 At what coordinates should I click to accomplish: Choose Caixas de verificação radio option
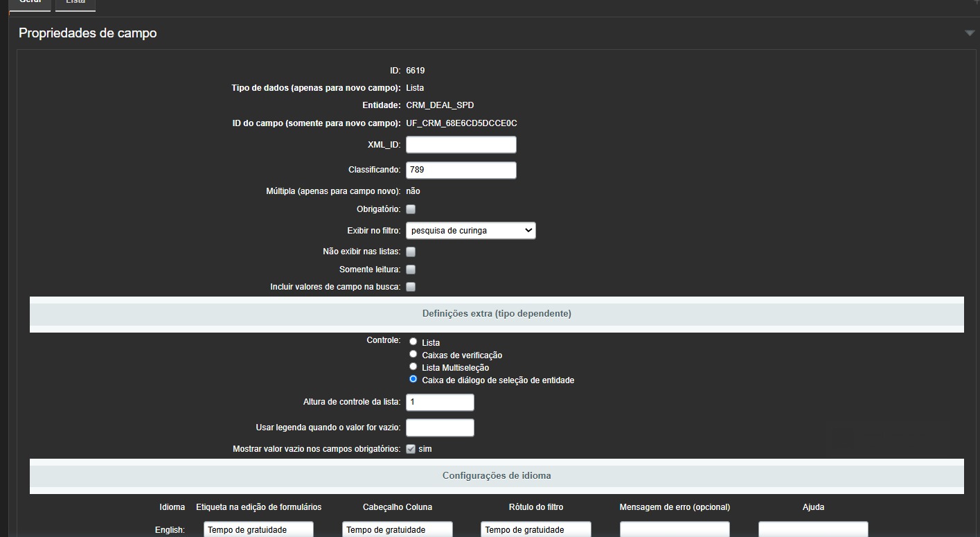pos(413,354)
